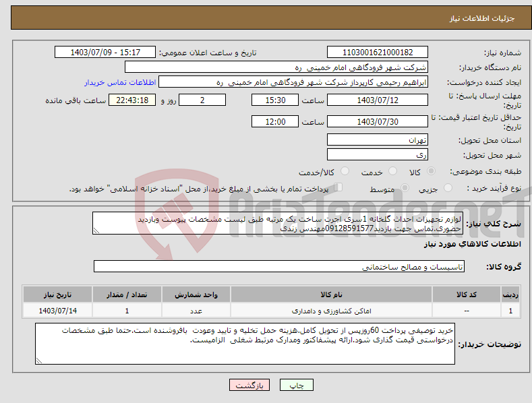532x403 pixels.
Task: Click the تاریخ نیاز column header
Action: click(x=57, y=294)
